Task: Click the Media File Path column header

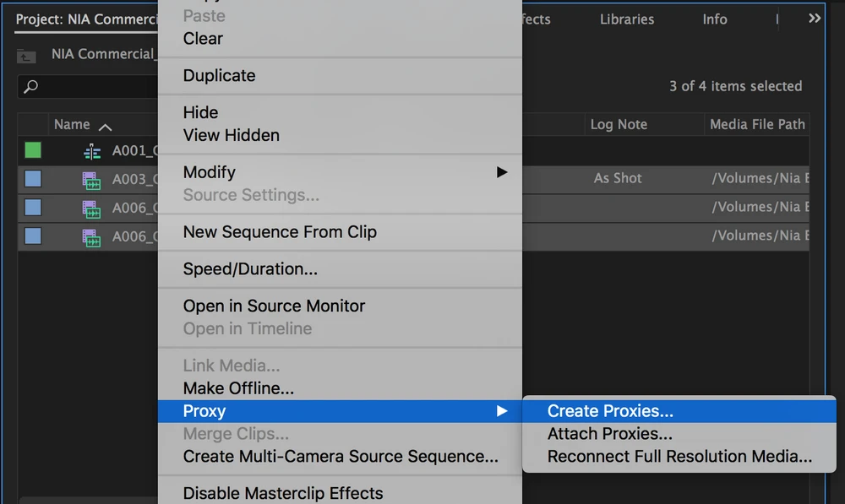Action: (757, 125)
